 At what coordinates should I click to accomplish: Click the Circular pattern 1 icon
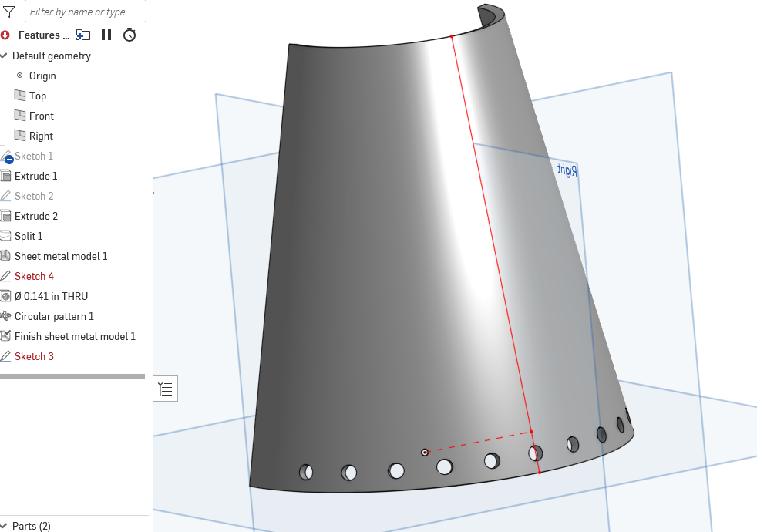(x=5, y=316)
